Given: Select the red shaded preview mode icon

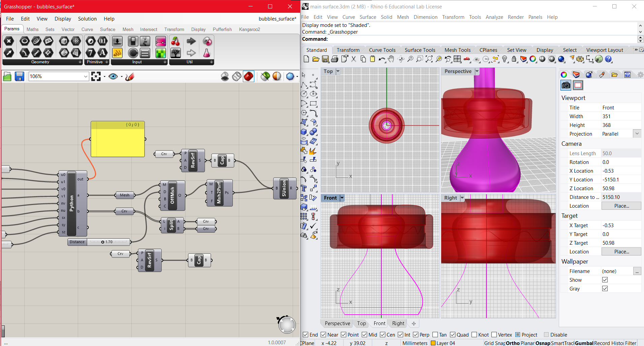Looking at the screenshot, I should coord(249,76).
